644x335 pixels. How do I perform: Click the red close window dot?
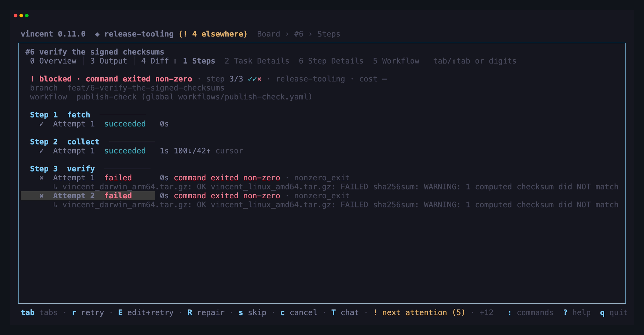(x=16, y=16)
